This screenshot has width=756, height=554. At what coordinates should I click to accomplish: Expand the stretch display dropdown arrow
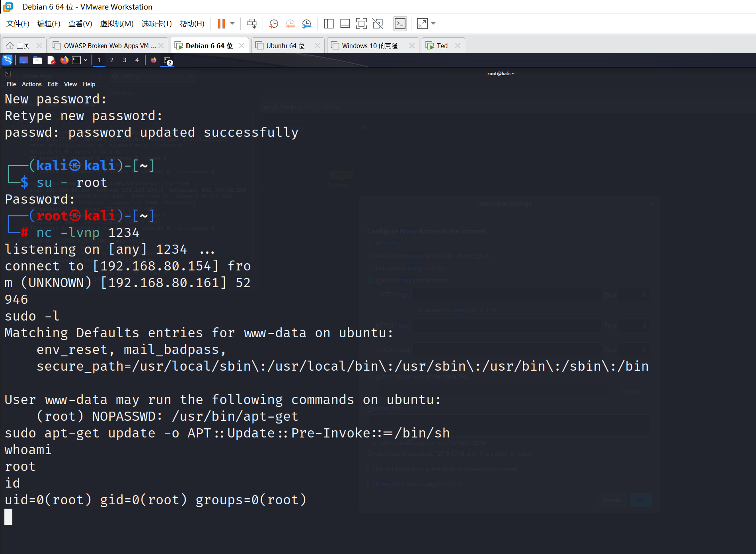tap(433, 23)
